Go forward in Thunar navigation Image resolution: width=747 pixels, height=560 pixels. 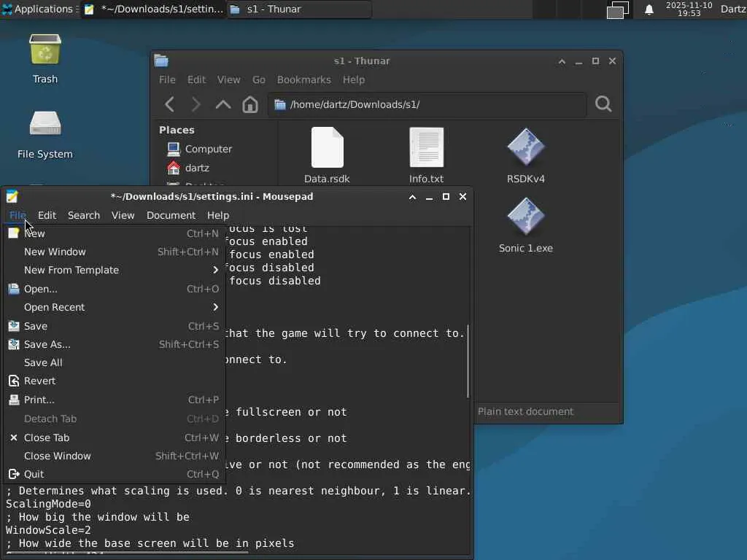point(196,104)
